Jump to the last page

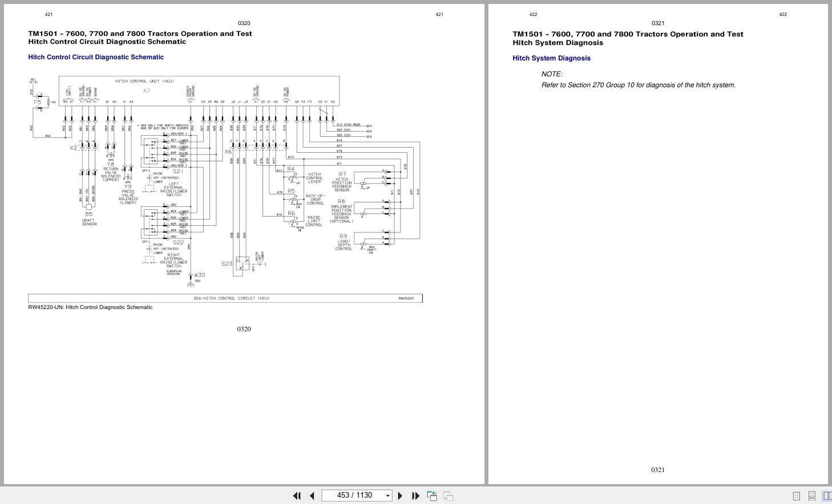[416, 496]
